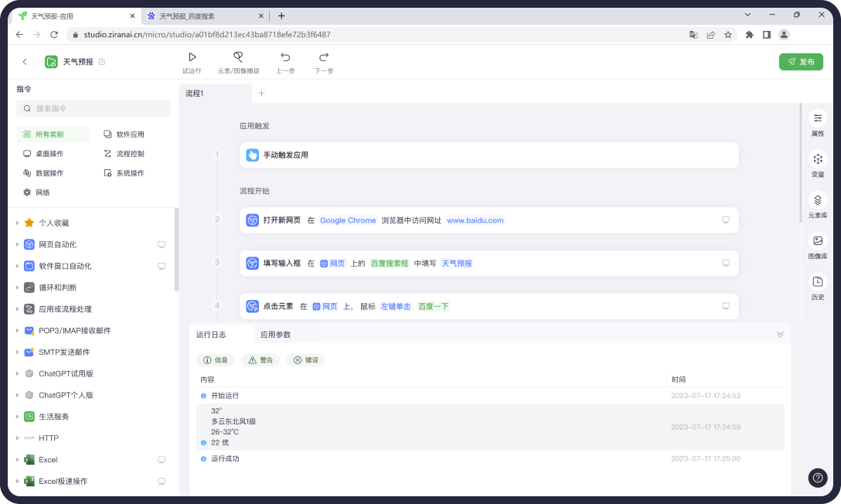Click the green 发布 publish button
This screenshot has width=841, height=504.
point(801,62)
